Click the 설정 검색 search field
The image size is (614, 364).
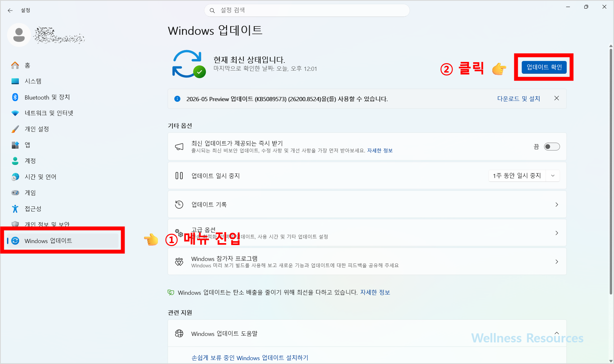click(307, 10)
